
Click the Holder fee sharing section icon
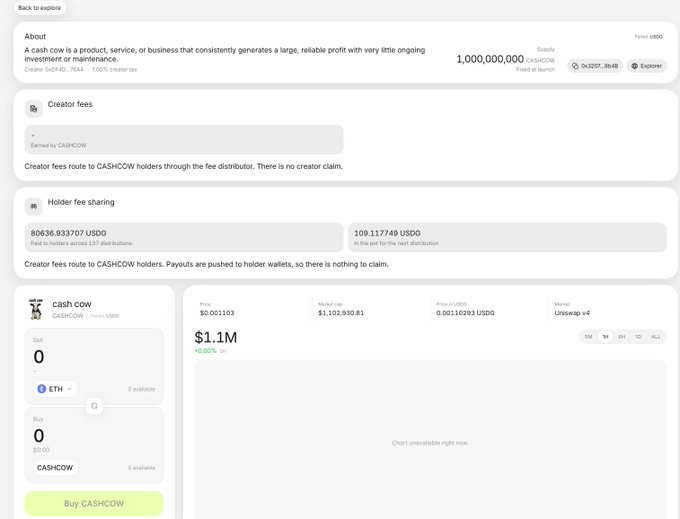coord(33,206)
